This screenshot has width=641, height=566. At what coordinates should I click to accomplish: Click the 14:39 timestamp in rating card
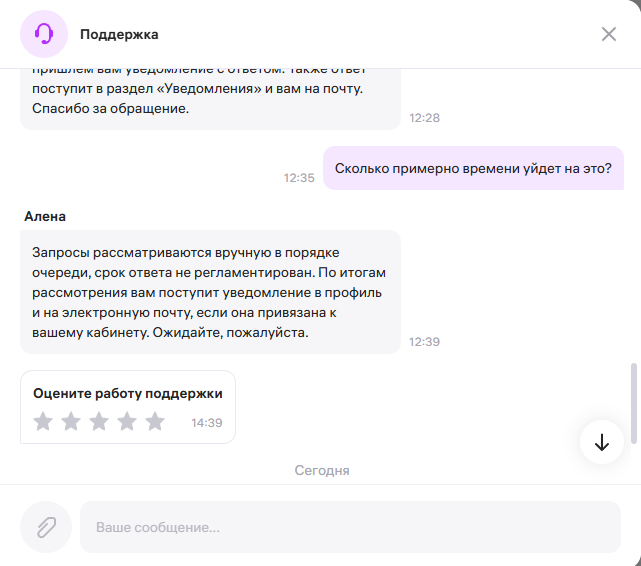pos(207,423)
